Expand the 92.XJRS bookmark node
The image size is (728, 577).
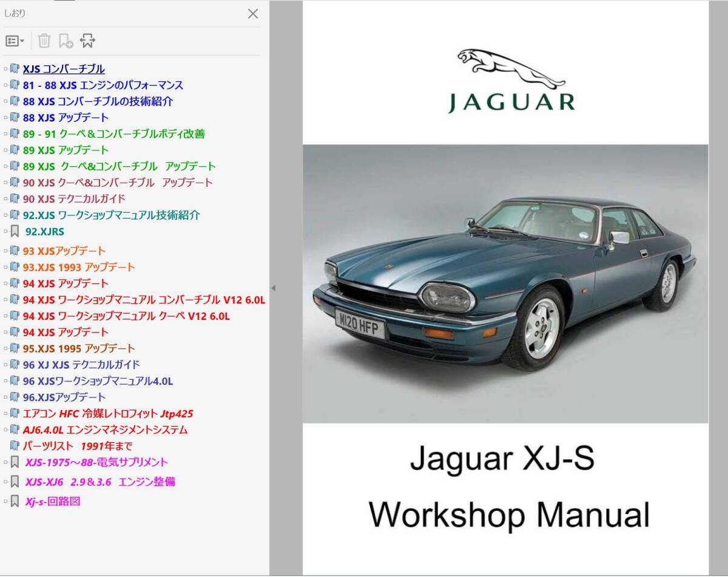(x=5, y=232)
